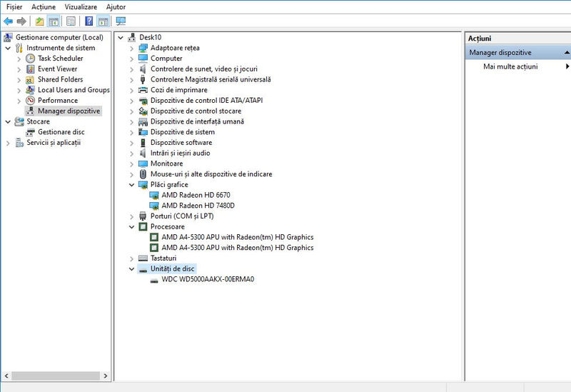571x392 pixels.
Task: Select Manager dispozitive in left tree
Action: tap(69, 111)
